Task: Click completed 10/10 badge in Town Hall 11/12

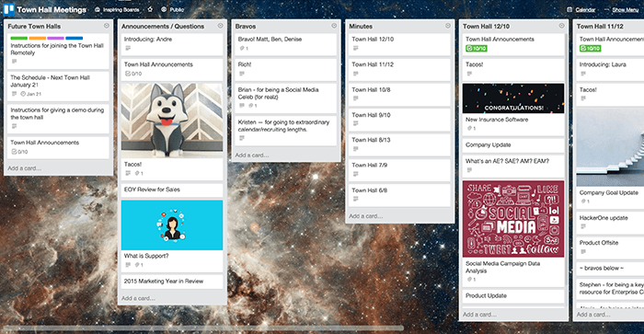Action: pyautogui.click(x=591, y=49)
